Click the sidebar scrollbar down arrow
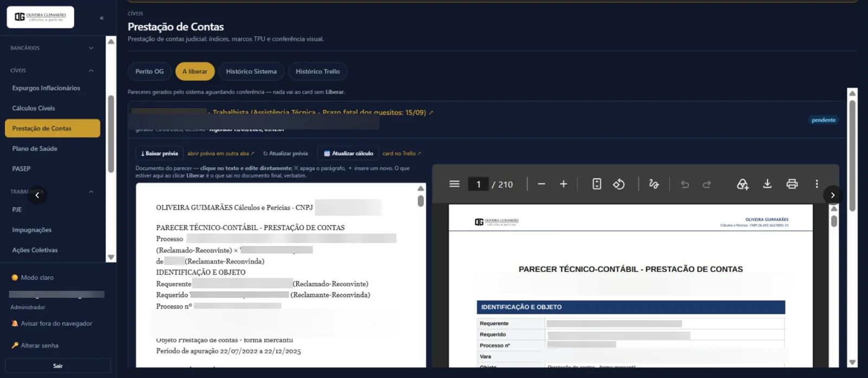The image size is (868, 378). [x=111, y=257]
